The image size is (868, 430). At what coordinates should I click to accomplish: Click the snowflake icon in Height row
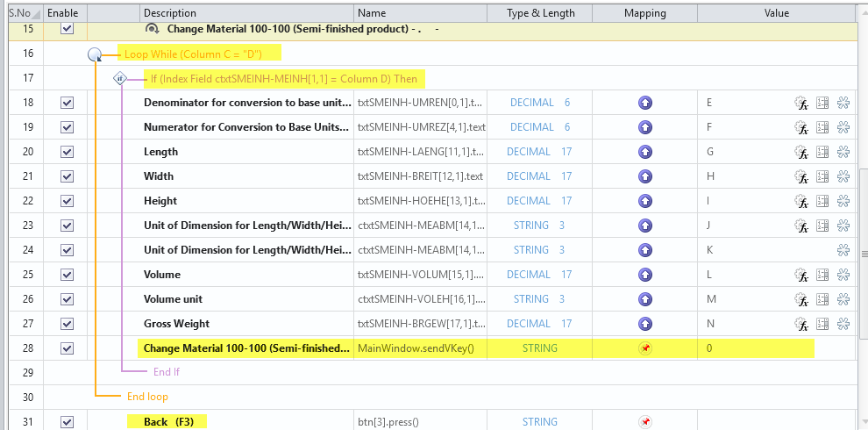tap(843, 201)
